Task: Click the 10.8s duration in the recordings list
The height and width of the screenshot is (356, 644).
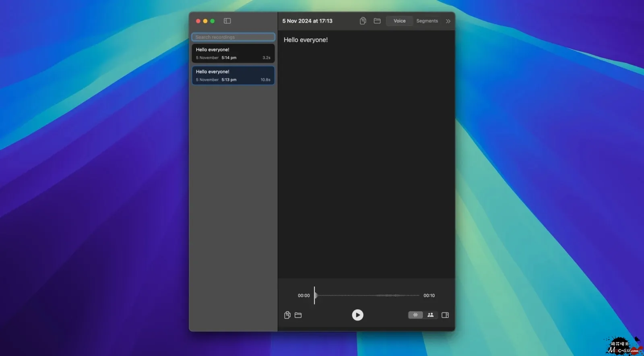Action: point(266,80)
